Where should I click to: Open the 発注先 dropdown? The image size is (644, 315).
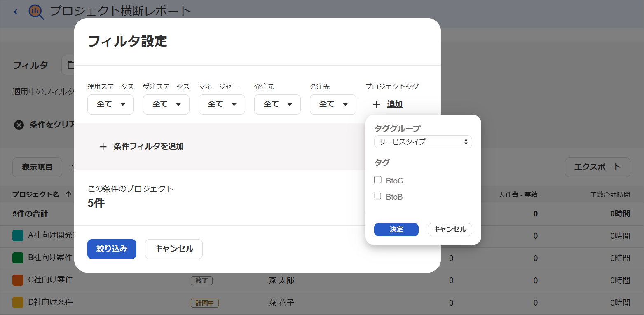(333, 104)
